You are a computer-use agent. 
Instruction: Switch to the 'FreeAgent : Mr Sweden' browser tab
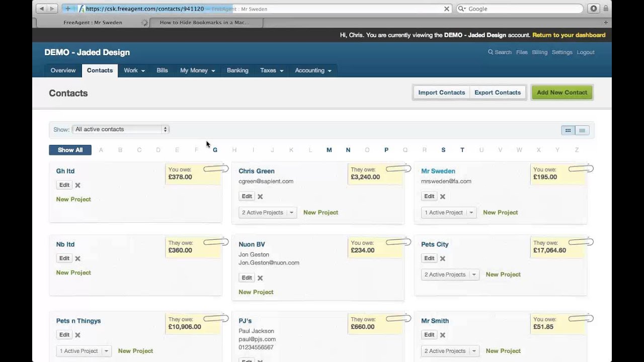(x=93, y=23)
